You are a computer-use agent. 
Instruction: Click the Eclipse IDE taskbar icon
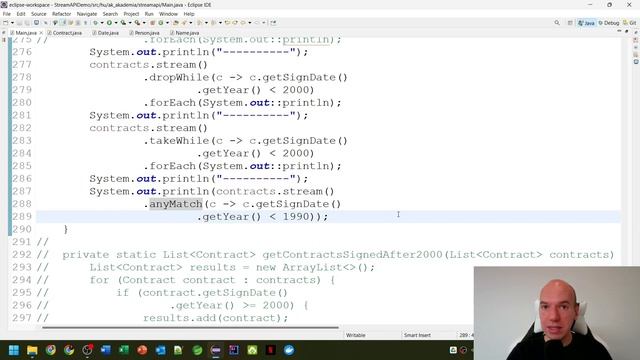click(x=216, y=350)
